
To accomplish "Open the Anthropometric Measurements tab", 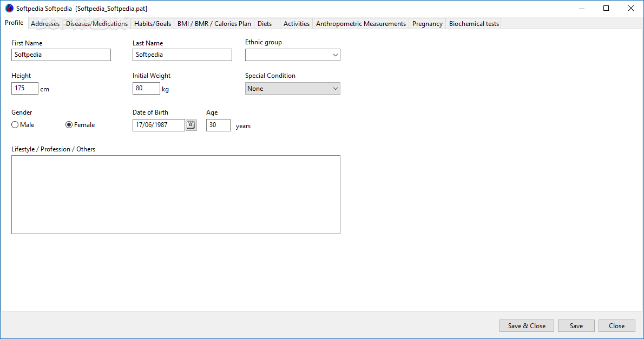I will click(x=360, y=24).
